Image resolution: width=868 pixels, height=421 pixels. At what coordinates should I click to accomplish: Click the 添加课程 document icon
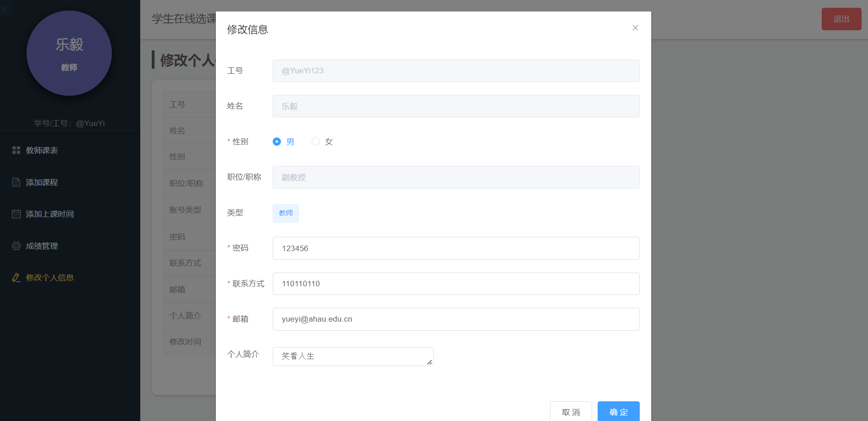[x=16, y=182]
